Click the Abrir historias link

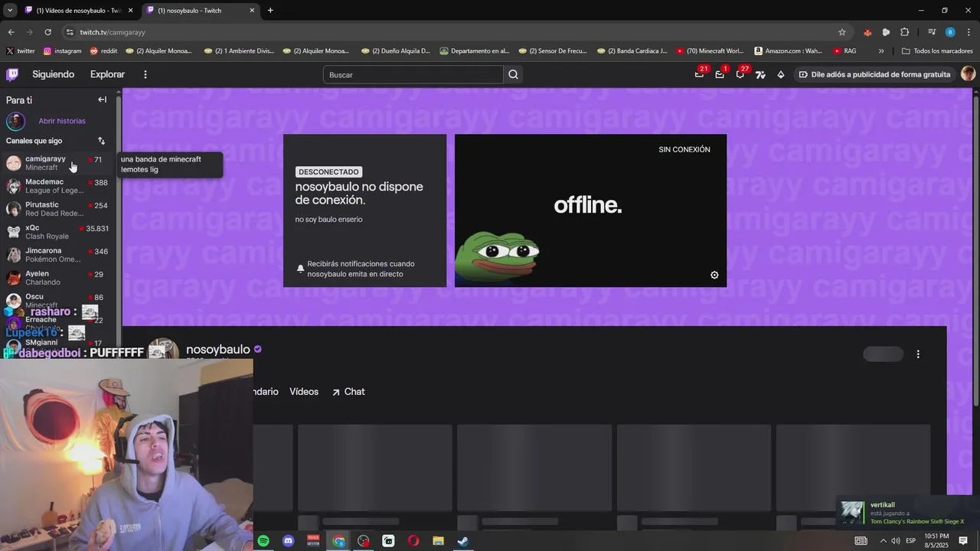62,121
